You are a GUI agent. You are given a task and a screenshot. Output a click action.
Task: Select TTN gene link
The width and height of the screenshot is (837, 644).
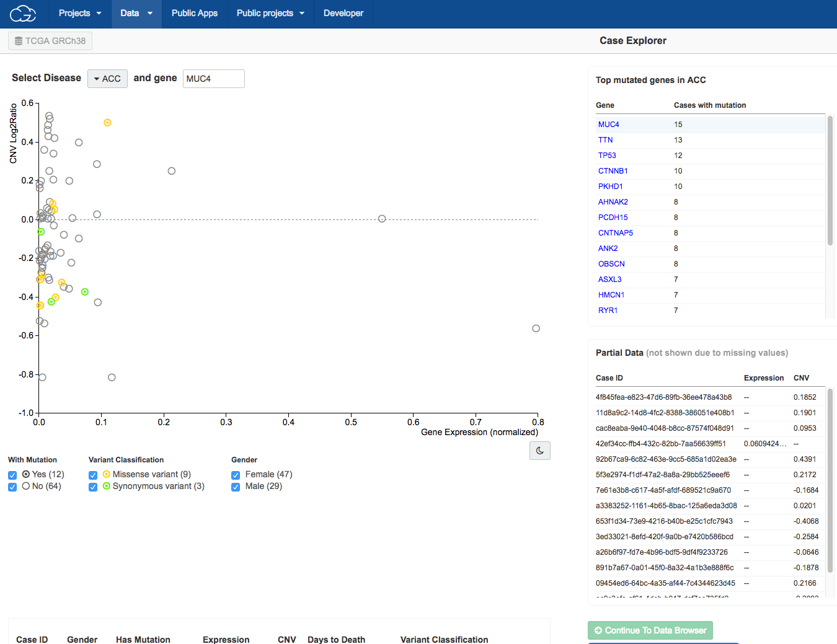click(606, 140)
